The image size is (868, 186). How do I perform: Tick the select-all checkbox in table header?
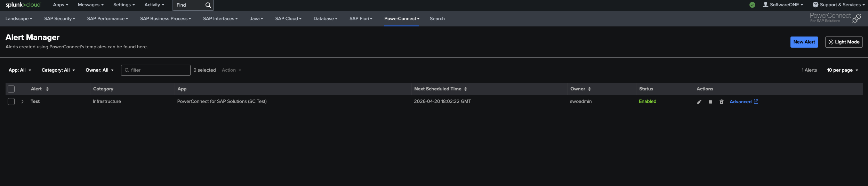pos(11,89)
